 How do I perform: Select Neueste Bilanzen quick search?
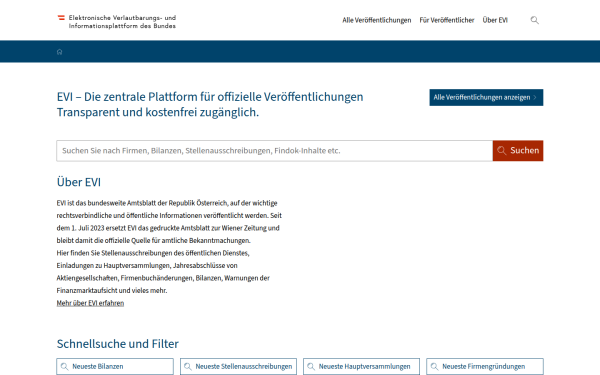(115, 367)
